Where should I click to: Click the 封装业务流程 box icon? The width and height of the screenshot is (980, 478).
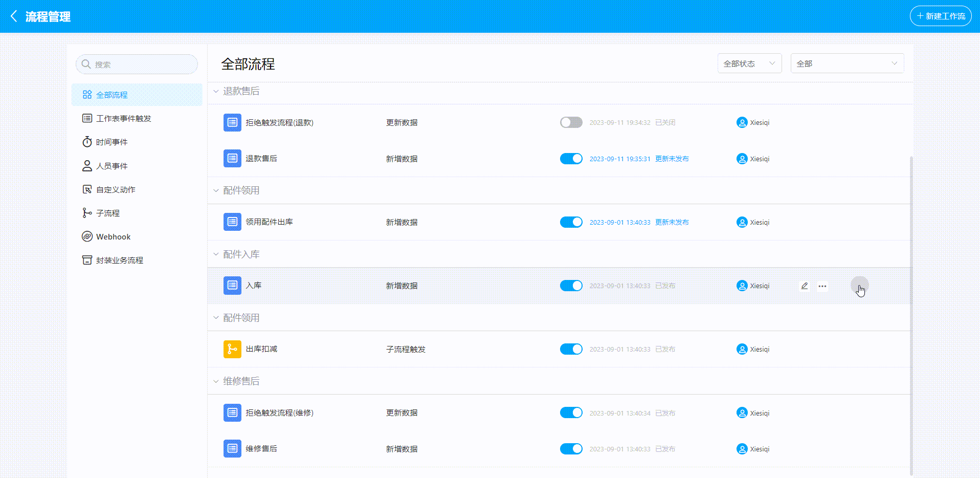pyautogui.click(x=87, y=260)
